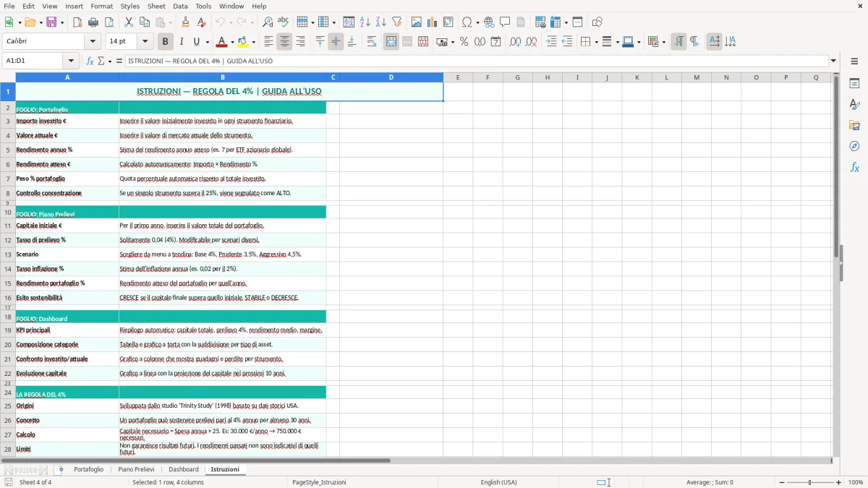Expand the formula bar
868x488 pixels.
(x=833, y=61)
